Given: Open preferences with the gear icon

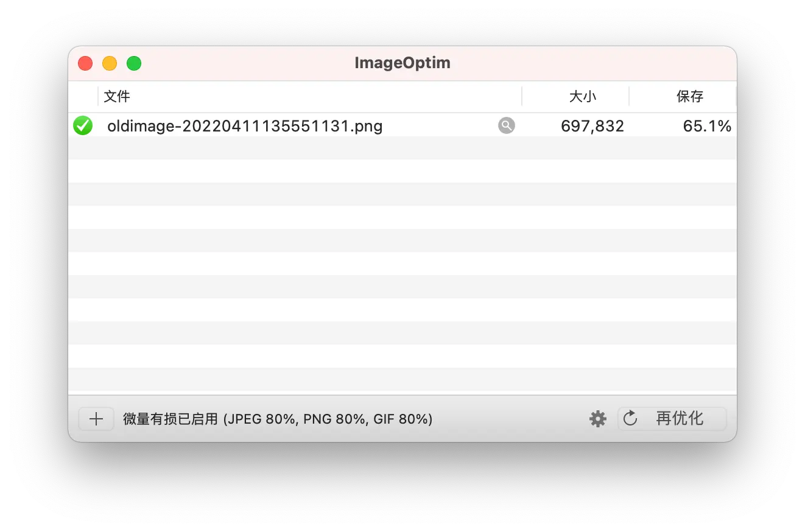Looking at the screenshot, I should (598, 419).
